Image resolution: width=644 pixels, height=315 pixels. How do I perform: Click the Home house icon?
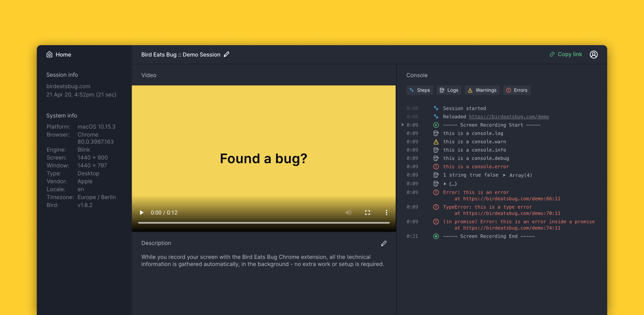point(49,54)
